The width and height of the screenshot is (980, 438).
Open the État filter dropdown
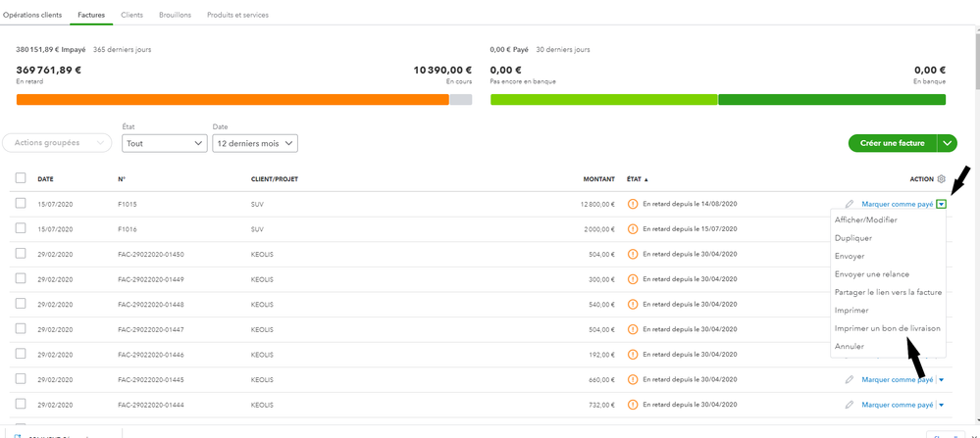coord(164,143)
